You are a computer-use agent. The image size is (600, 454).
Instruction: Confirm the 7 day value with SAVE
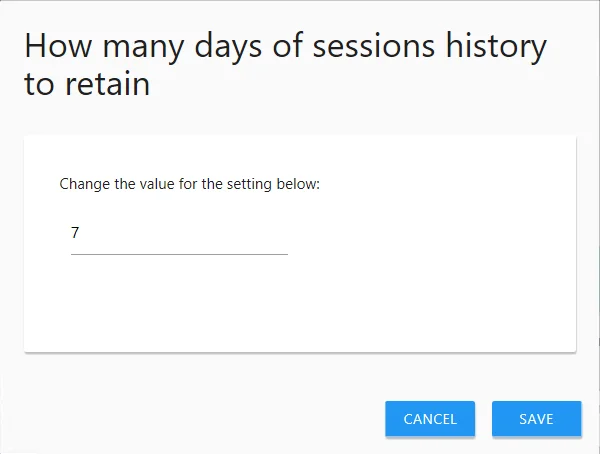click(x=536, y=419)
